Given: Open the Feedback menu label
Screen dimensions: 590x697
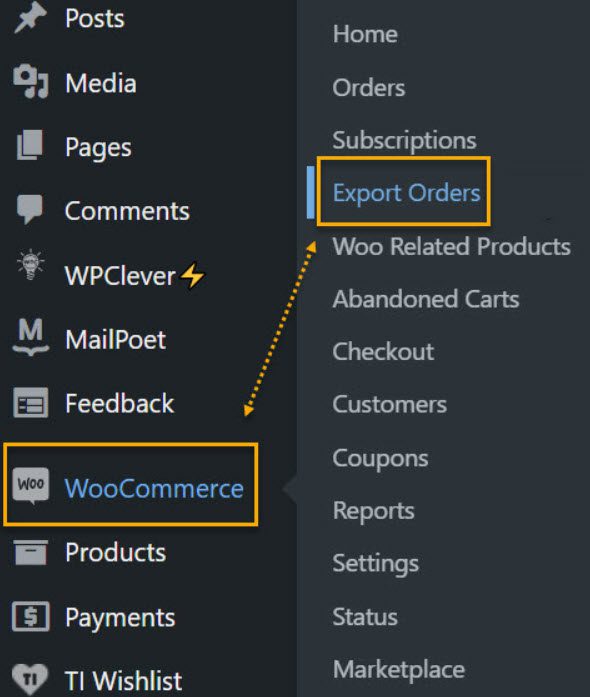Looking at the screenshot, I should point(120,403).
